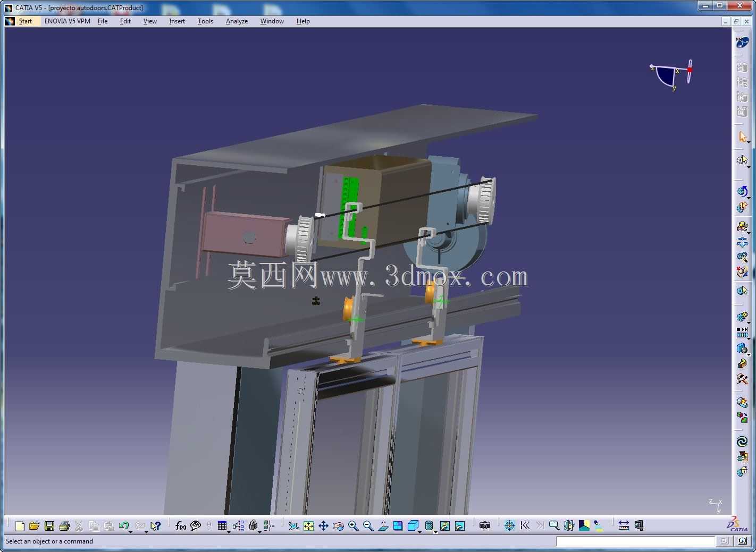Click the Explode hammer-cross icon
Image resolution: width=756 pixels, height=552 pixels.
pyautogui.click(x=742, y=379)
